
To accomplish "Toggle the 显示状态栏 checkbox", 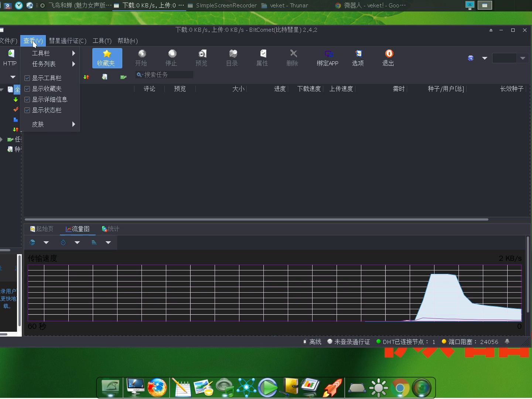I will [27, 110].
